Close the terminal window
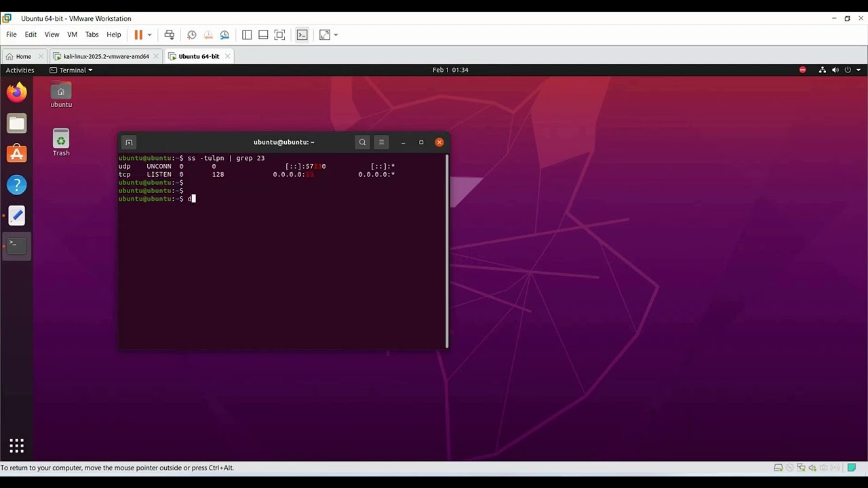 (x=439, y=142)
